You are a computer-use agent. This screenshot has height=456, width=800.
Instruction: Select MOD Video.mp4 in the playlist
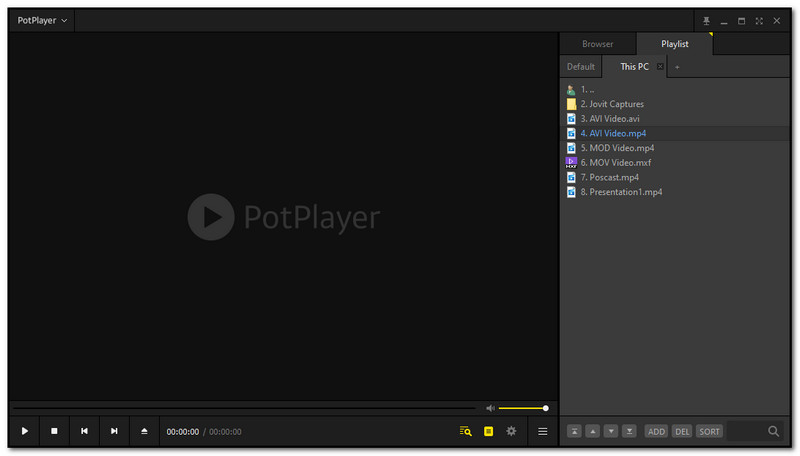coord(675,148)
